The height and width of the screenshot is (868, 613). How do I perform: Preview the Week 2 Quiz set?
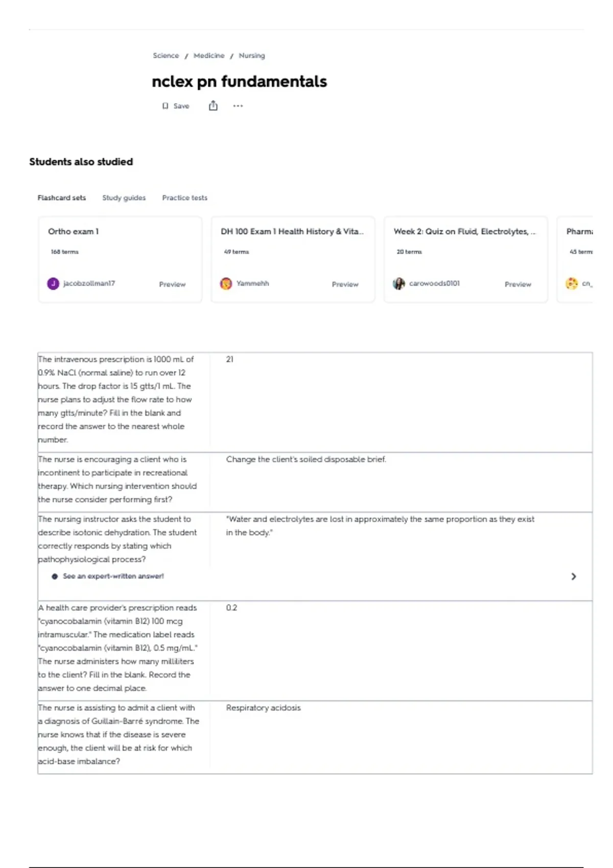(x=517, y=284)
